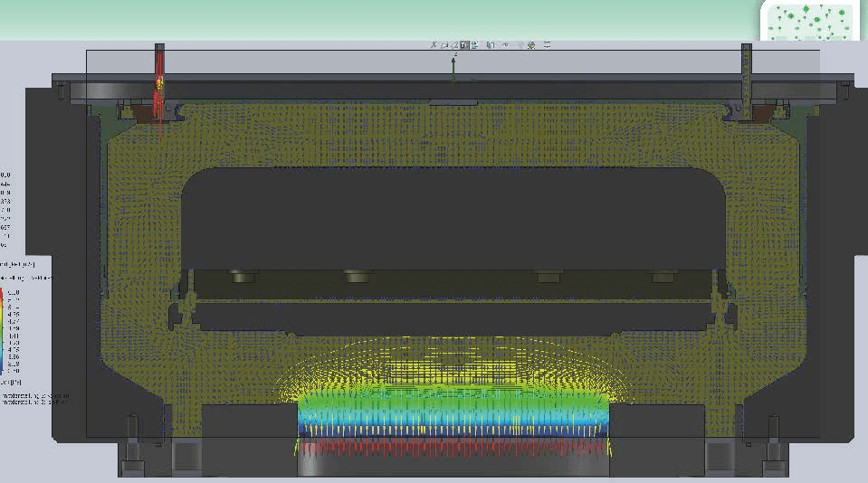
Task: Toggle the highlighted Section View button
Action: (x=464, y=44)
